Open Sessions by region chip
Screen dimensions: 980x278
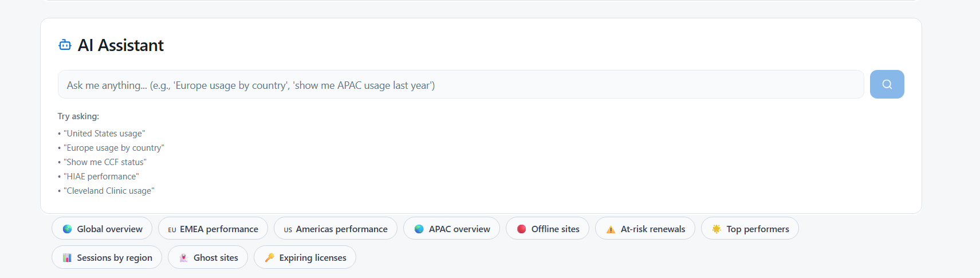(x=107, y=257)
